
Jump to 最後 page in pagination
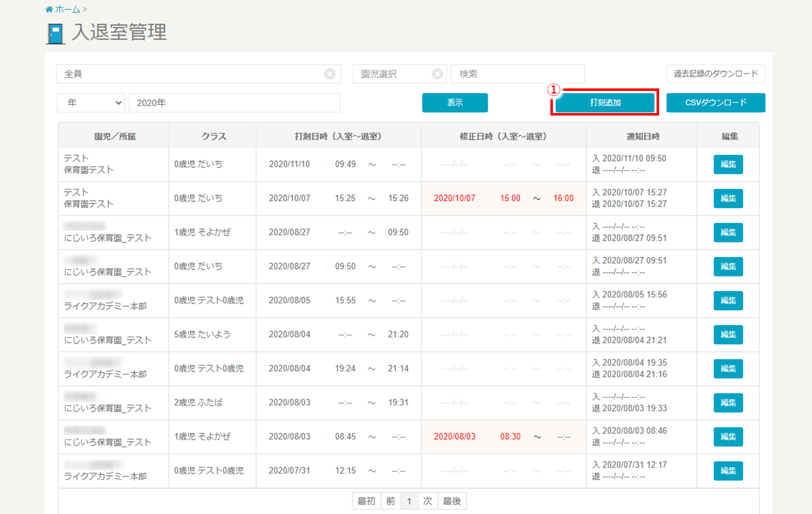point(452,501)
